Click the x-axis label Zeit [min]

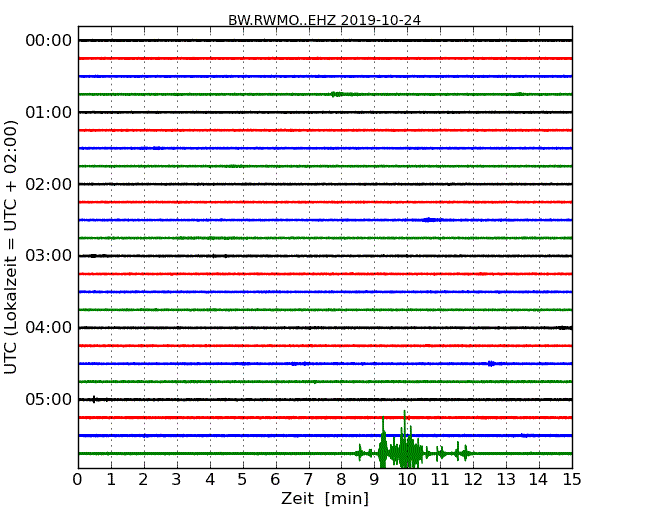tap(325, 498)
